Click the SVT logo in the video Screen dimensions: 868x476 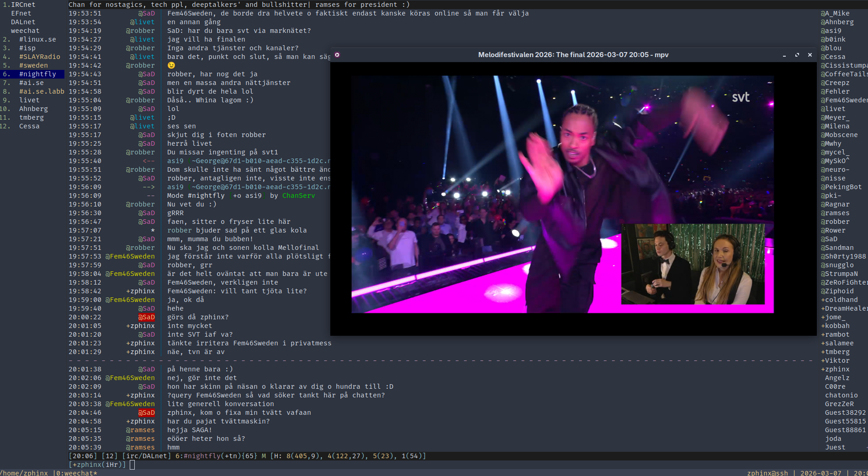pos(740,97)
